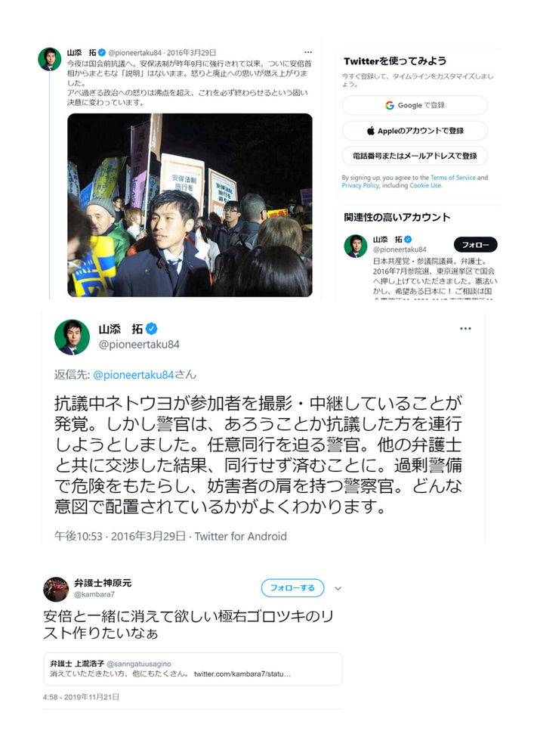Viewport: 534px width, 756px height.
Task: Open the quoted tweet by 弁護士 上瀧浩子
Action: [193, 669]
